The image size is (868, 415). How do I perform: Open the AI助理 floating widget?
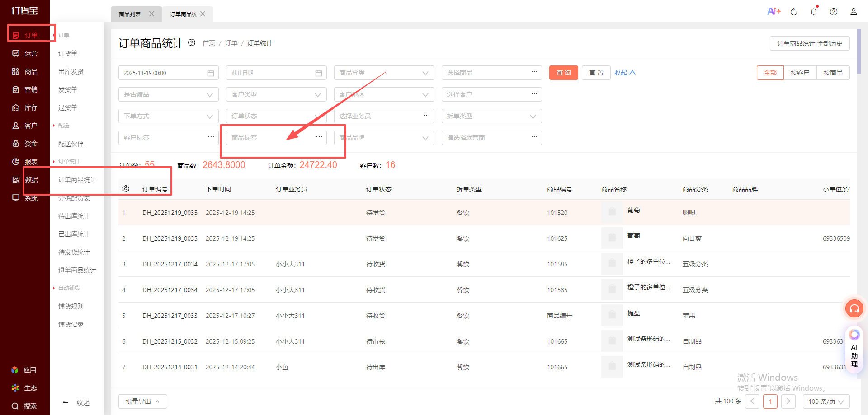pyautogui.click(x=854, y=349)
